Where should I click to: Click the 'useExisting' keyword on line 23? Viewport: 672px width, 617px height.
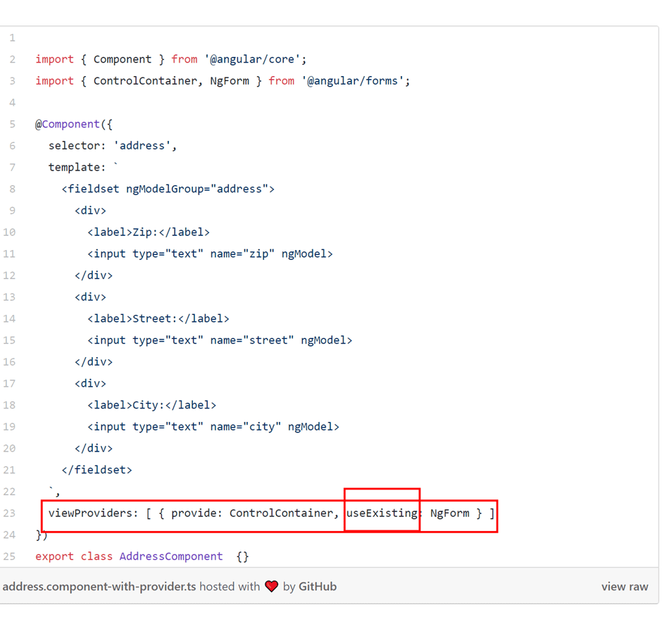coord(382,513)
